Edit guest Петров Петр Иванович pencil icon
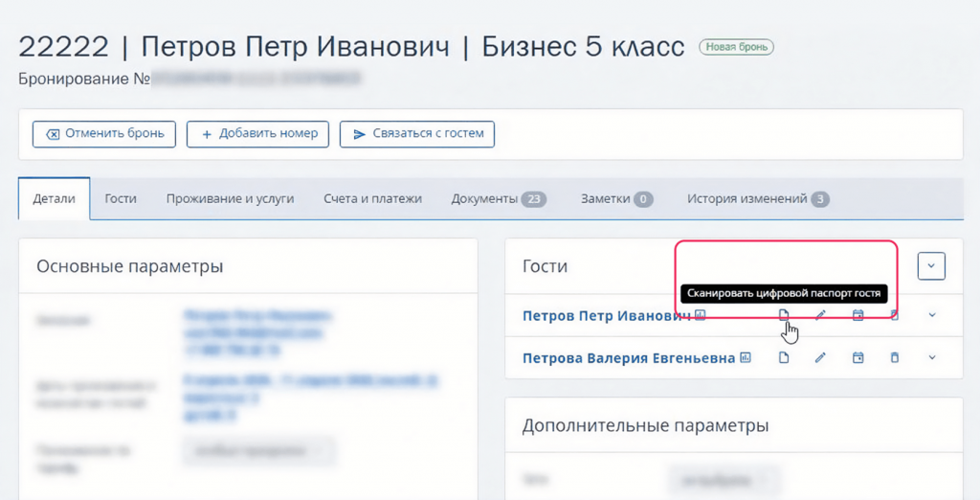The height and width of the screenshot is (500, 980). [x=820, y=315]
